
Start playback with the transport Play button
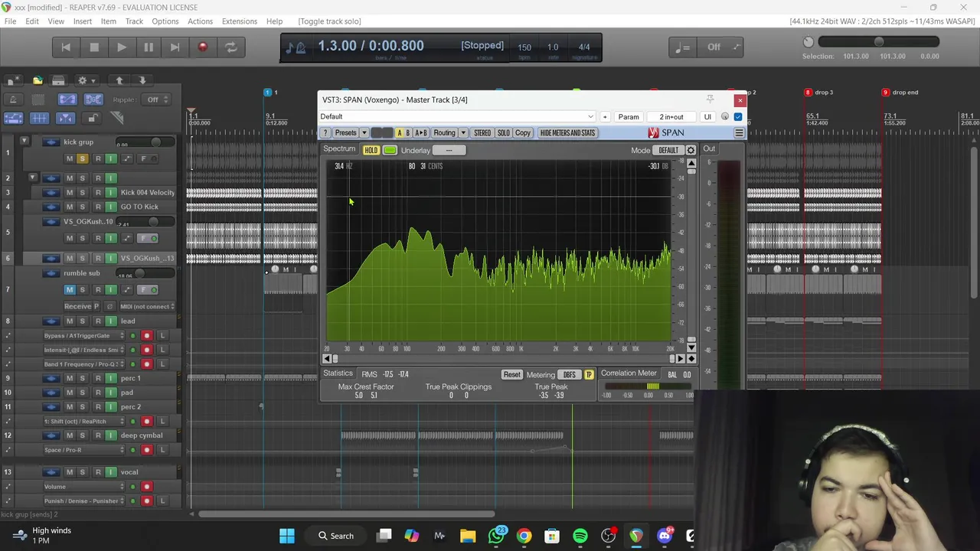121,47
